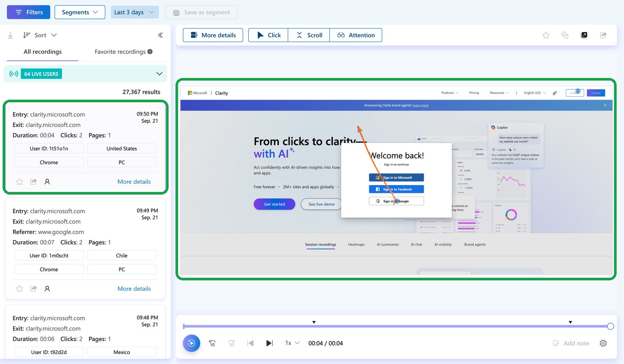Click Pricing in the recorded page header
The height and width of the screenshot is (364, 624).
coord(474,93)
